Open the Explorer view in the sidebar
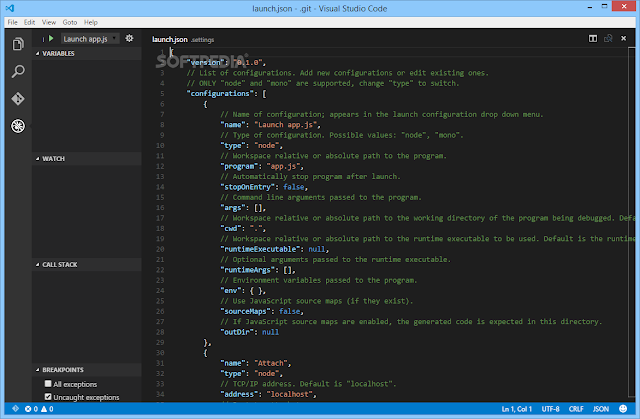 (x=18, y=44)
